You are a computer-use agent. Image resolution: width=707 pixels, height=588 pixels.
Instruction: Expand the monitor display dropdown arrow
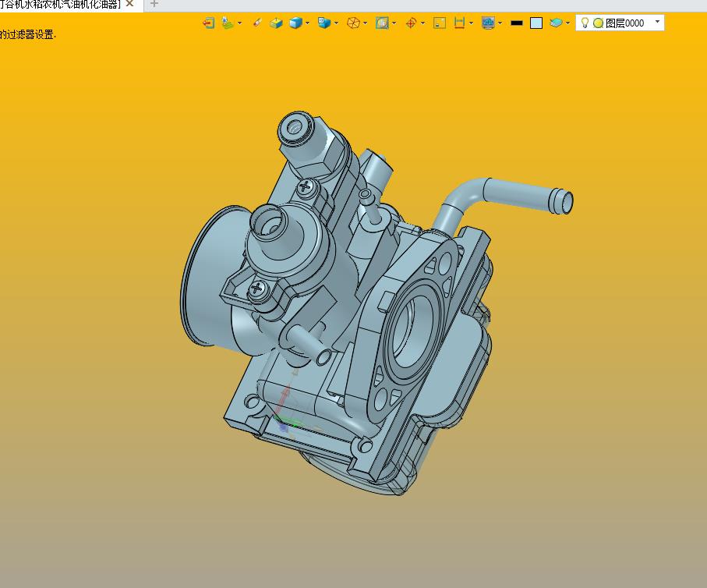coord(500,23)
